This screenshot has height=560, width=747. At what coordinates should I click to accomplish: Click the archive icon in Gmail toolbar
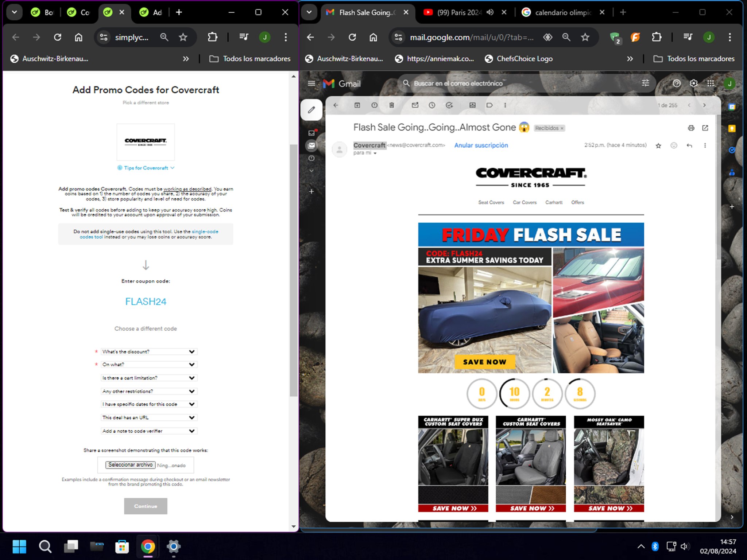(x=357, y=105)
